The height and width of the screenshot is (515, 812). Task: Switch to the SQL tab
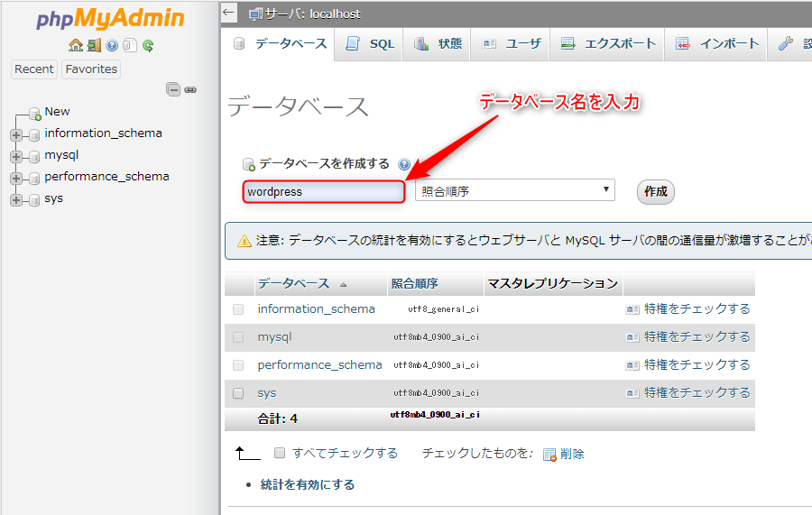(x=371, y=43)
